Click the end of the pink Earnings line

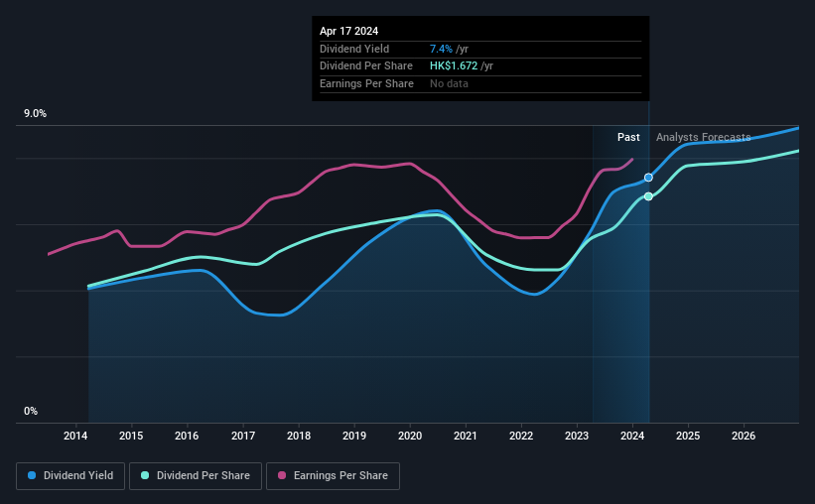pyautogui.click(x=632, y=159)
